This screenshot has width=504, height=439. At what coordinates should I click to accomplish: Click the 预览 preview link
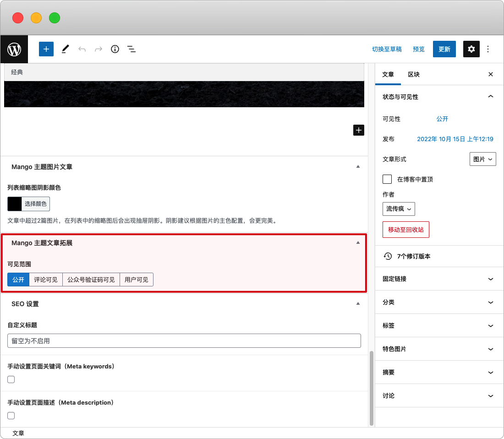(418, 49)
